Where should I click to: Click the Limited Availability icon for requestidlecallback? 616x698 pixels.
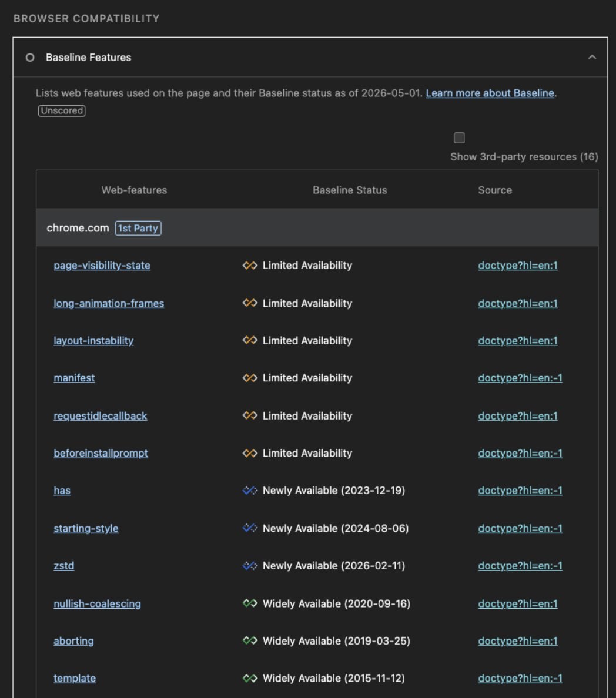tap(250, 416)
